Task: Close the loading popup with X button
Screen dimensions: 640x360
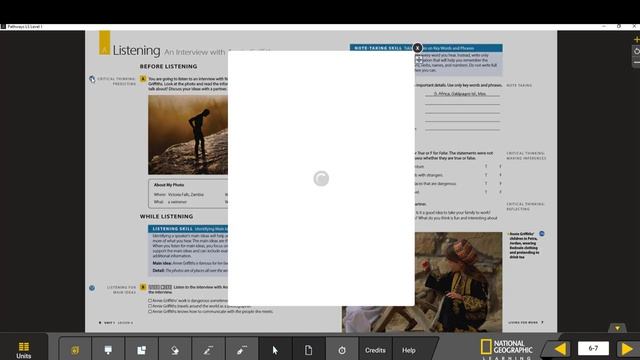Action: click(417, 48)
